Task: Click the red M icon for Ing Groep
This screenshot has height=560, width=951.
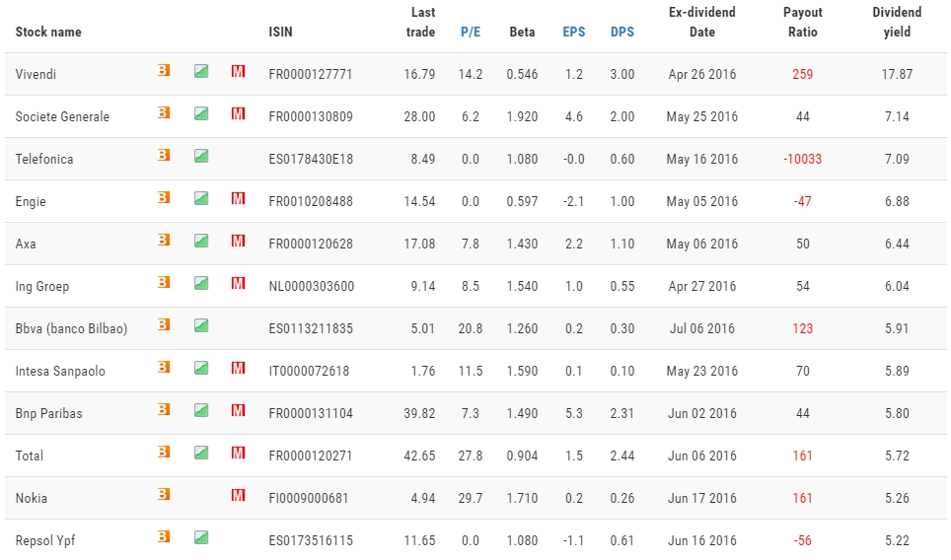Action: pyautogui.click(x=239, y=283)
